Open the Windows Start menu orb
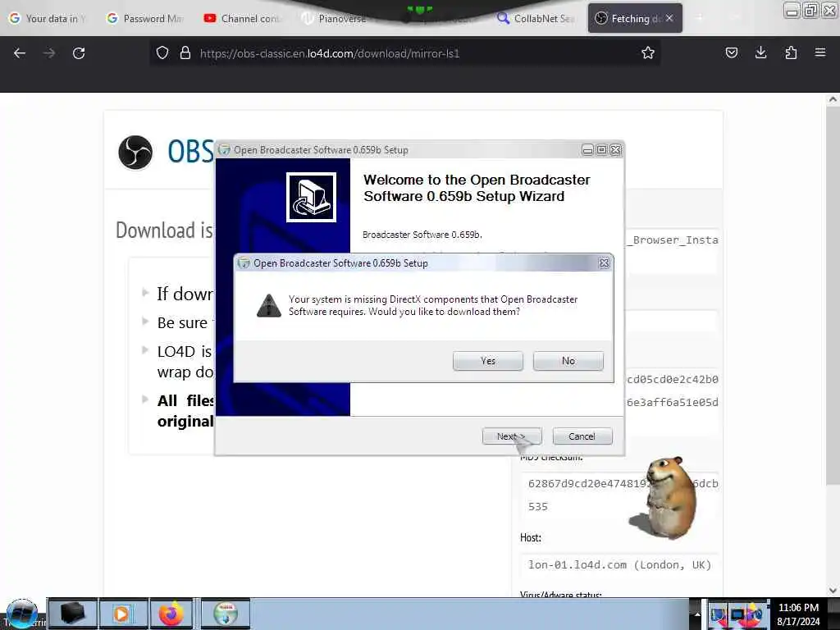This screenshot has width=840, height=630. pos(22,614)
